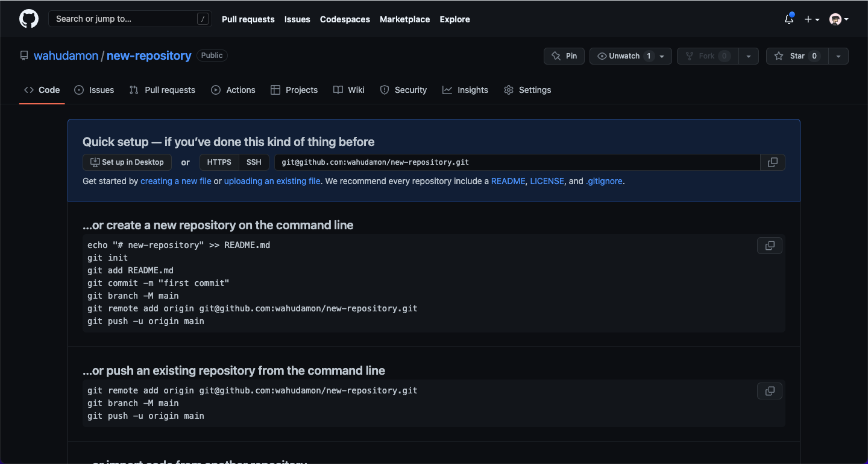This screenshot has width=868, height=464.
Task: Expand the Fork dropdown arrow
Action: tap(749, 56)
